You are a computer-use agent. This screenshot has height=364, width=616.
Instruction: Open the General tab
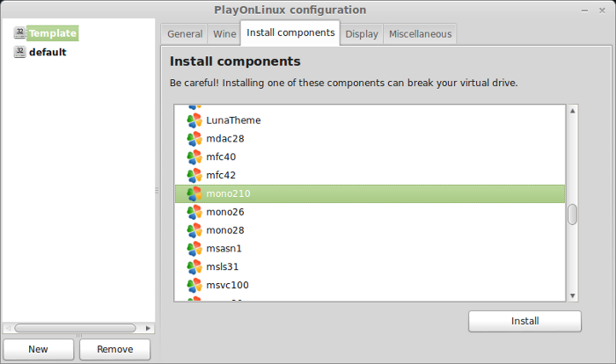(x=185, y=34)
